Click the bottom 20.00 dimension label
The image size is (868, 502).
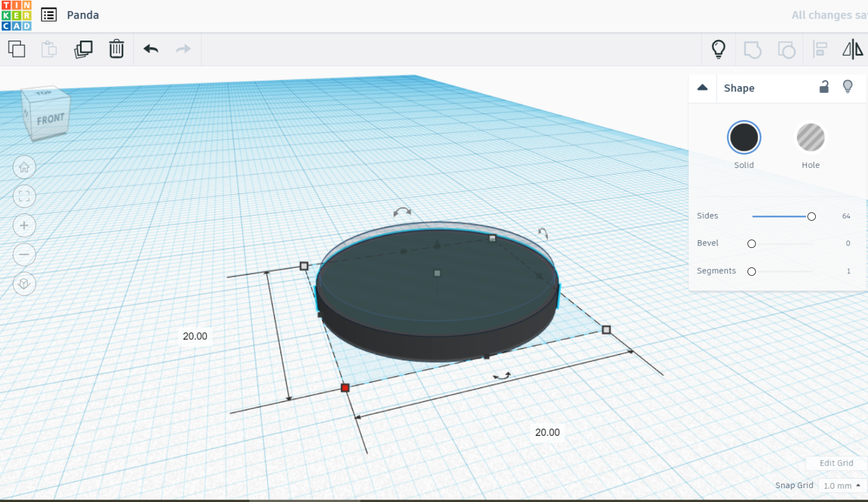[x=548, y=432]
